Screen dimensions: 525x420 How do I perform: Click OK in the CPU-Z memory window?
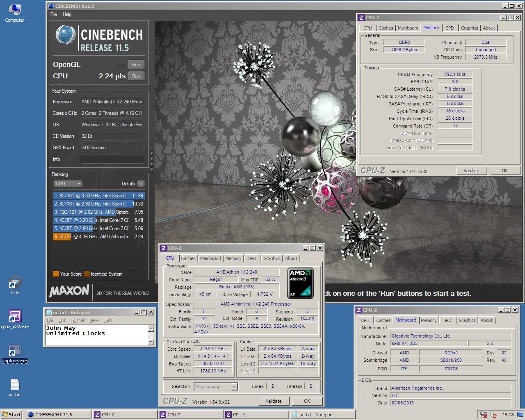[x=504, y=171]
